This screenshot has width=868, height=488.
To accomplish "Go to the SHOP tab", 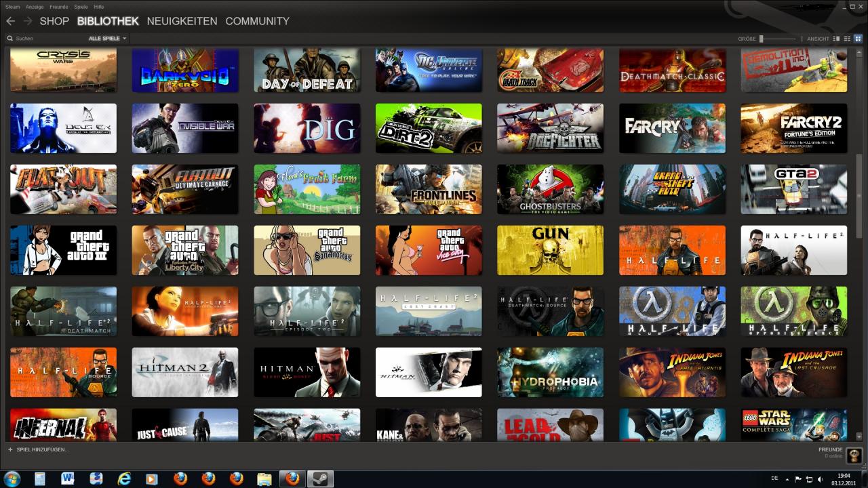I will (x=54, y=21).
